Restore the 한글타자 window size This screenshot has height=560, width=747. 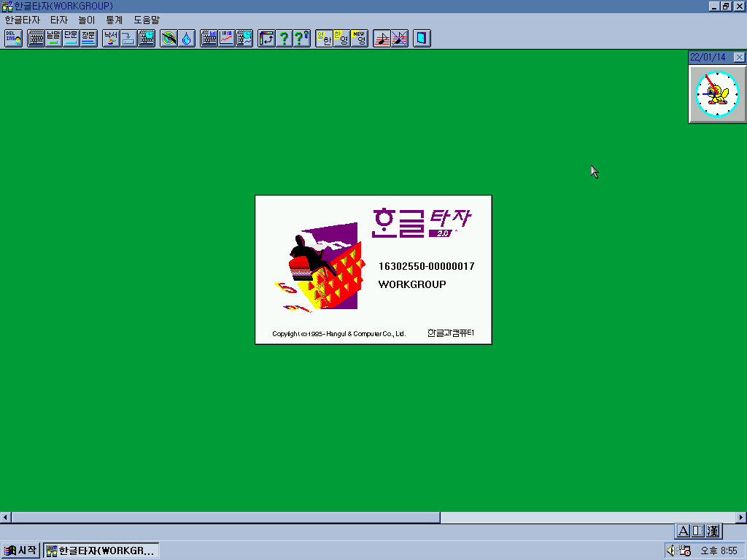tap(726, 6)
